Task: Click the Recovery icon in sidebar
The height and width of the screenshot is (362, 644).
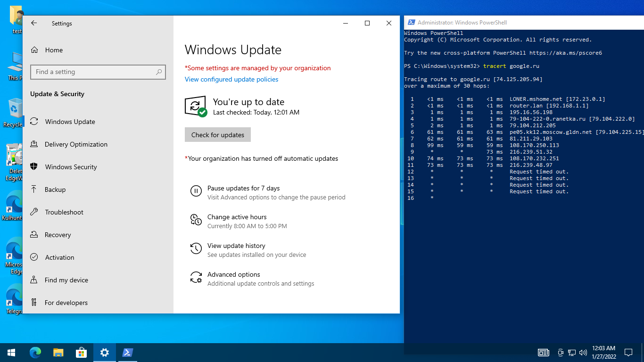Action: [34, 235]
